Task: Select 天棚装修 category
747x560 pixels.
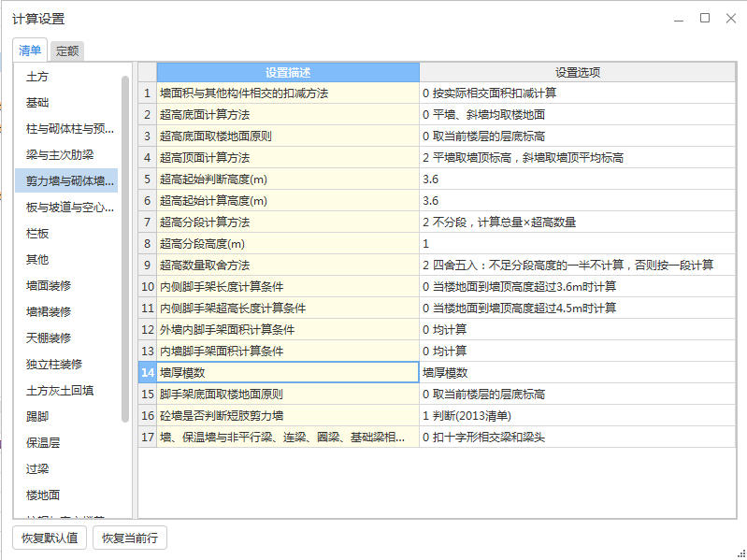Action: [x=66, y=338]
